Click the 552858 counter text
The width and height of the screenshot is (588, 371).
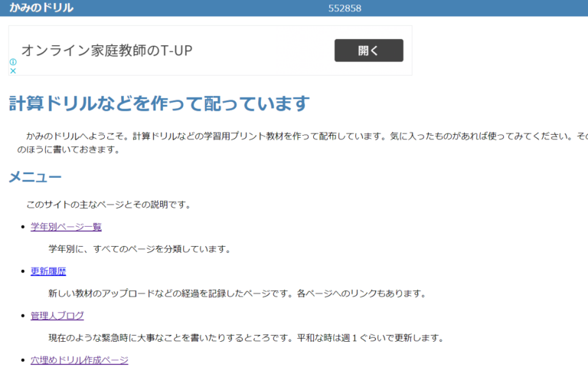click(x=345, y=8)
